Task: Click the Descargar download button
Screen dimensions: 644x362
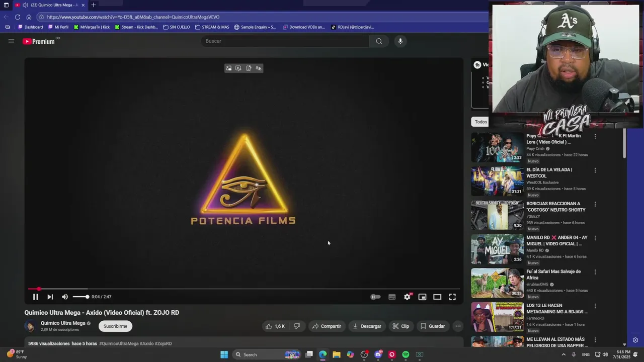Action: coord(367,326)
